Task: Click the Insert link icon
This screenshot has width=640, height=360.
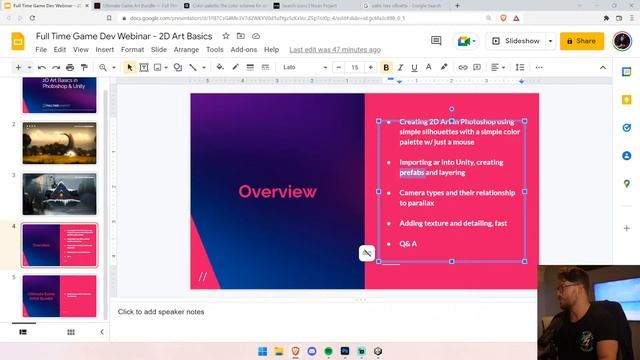Action: point(462,67)
